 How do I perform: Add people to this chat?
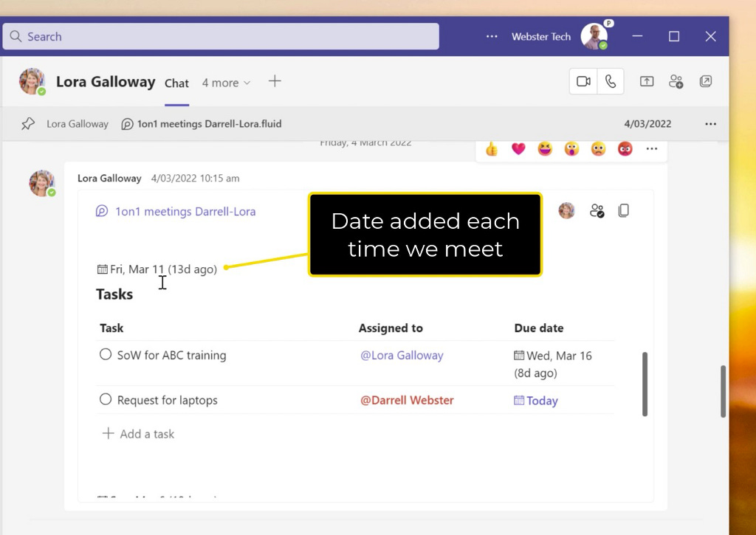point(676,81)
